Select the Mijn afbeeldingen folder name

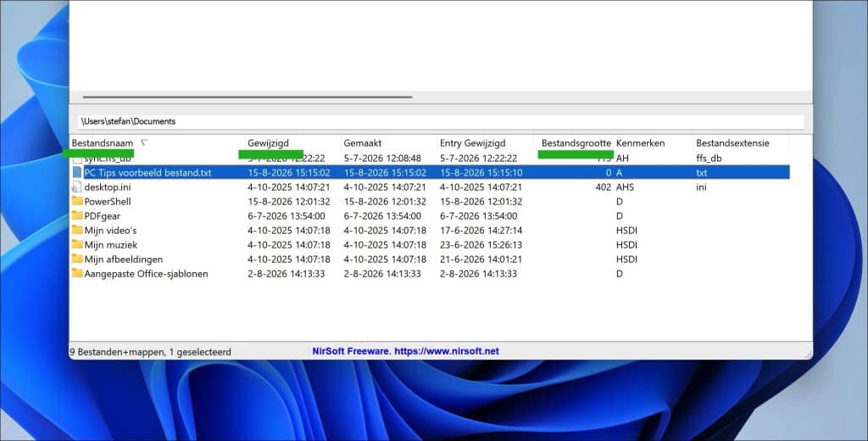124,260
